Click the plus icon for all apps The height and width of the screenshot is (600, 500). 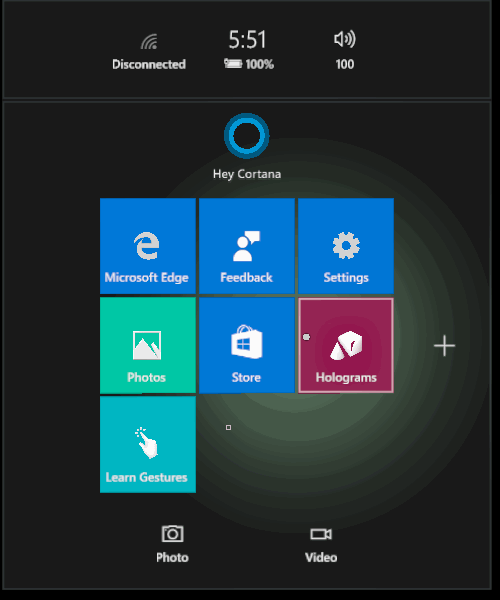pyautogui.click(x=444, y=346)
